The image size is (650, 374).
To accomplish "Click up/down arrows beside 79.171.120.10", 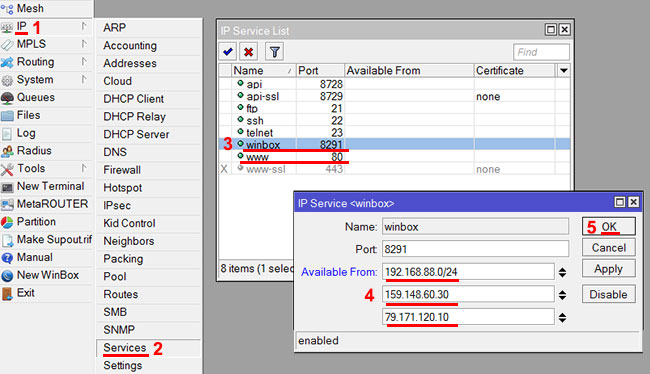I will 562,318.
